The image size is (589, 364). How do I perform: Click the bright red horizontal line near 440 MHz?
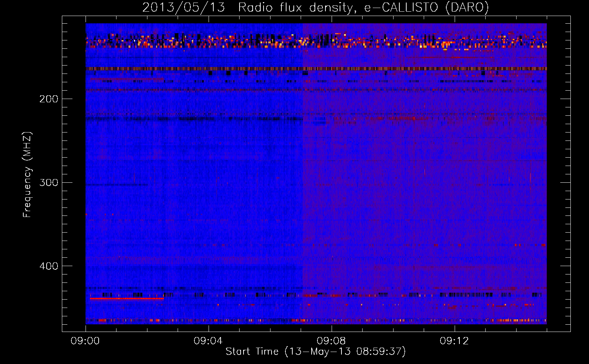tap(127, 298)
